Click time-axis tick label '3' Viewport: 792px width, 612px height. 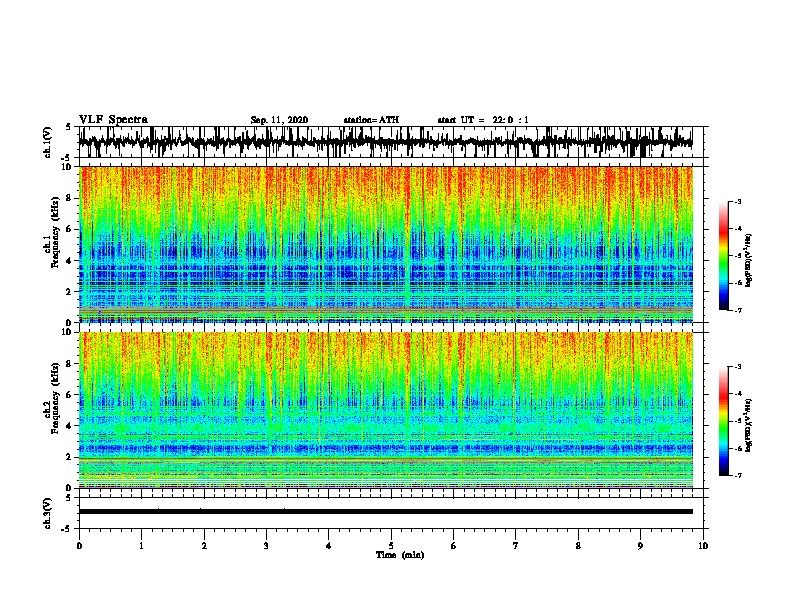266,546
